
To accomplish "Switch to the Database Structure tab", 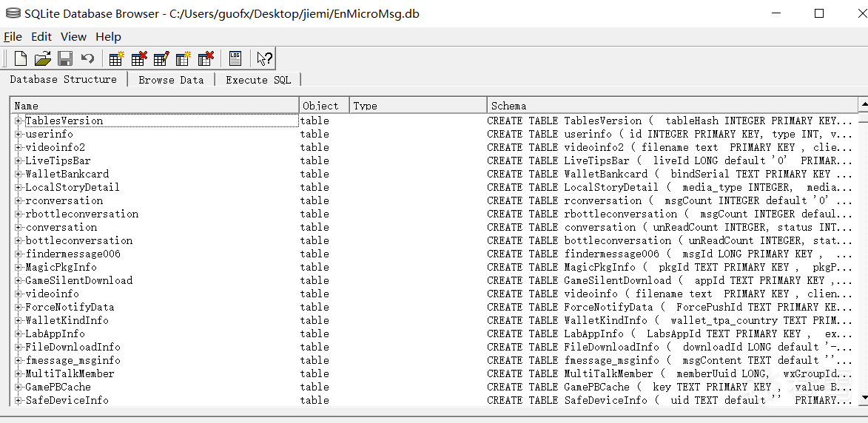I will pos(63,79).
